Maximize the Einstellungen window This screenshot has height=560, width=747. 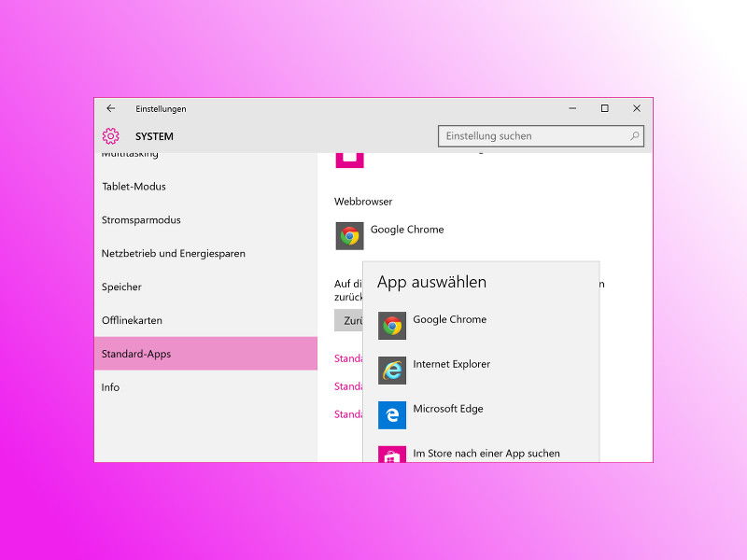coord(604,108)
